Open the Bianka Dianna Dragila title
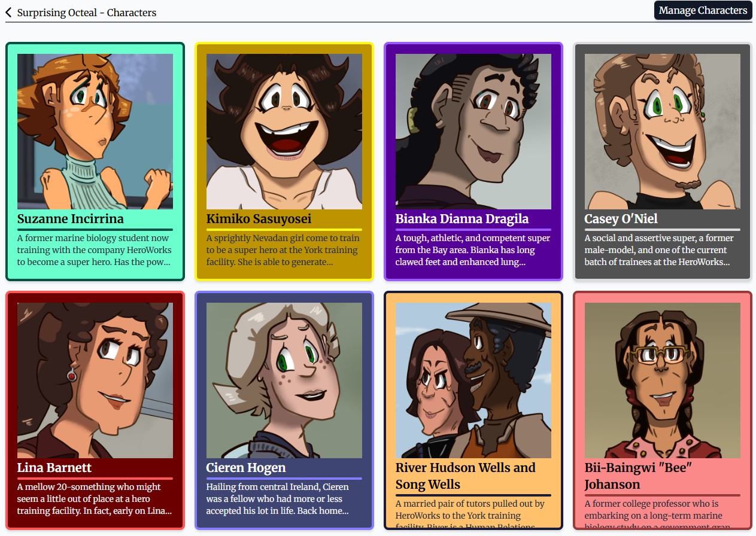 click(x=462, y=219)
